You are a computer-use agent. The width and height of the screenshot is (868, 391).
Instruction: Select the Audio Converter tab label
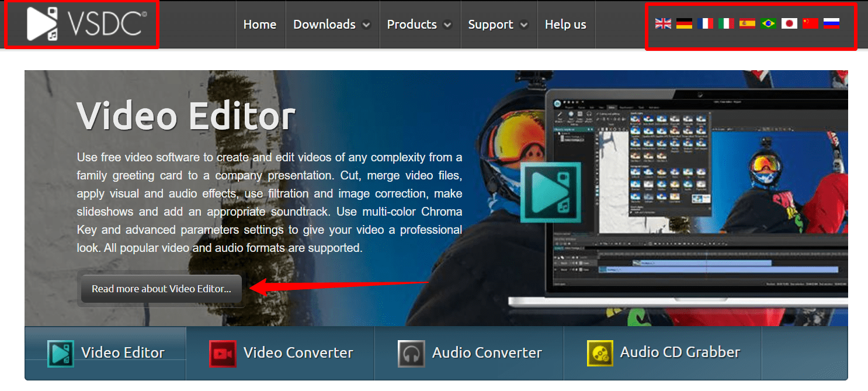(487, 352)
